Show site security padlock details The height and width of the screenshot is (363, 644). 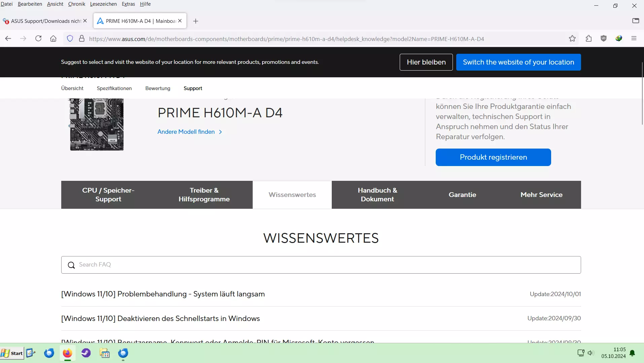pyautogui.click(x=82, y=39)
